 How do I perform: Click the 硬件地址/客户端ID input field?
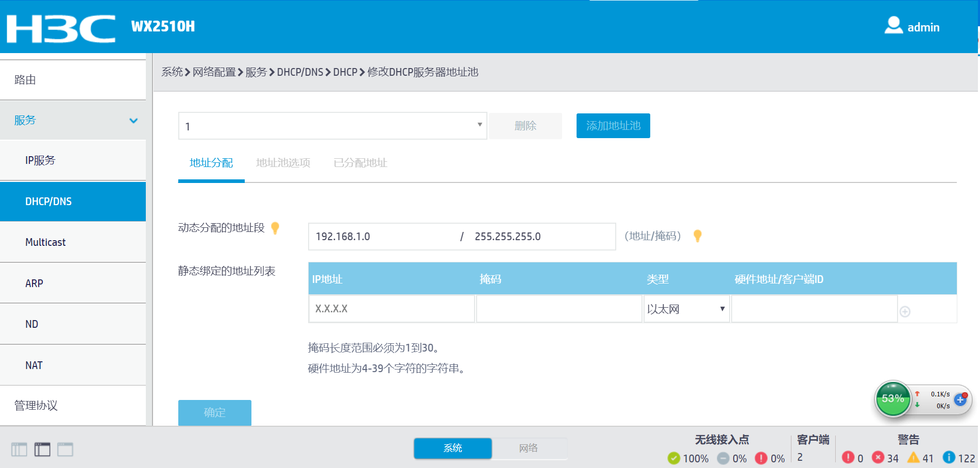click(x=814, y=309)
